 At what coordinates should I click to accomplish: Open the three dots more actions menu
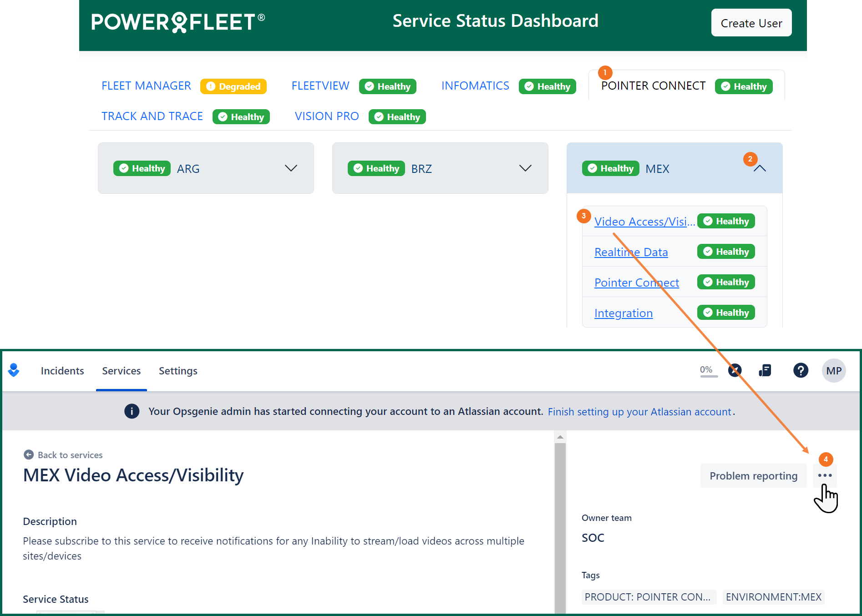pos(825,475)
